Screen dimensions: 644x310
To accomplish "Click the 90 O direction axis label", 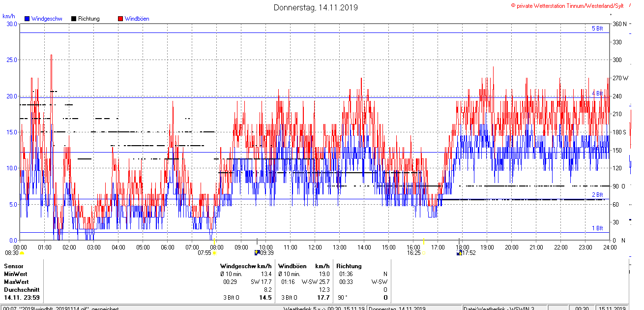I will (618, 186).
